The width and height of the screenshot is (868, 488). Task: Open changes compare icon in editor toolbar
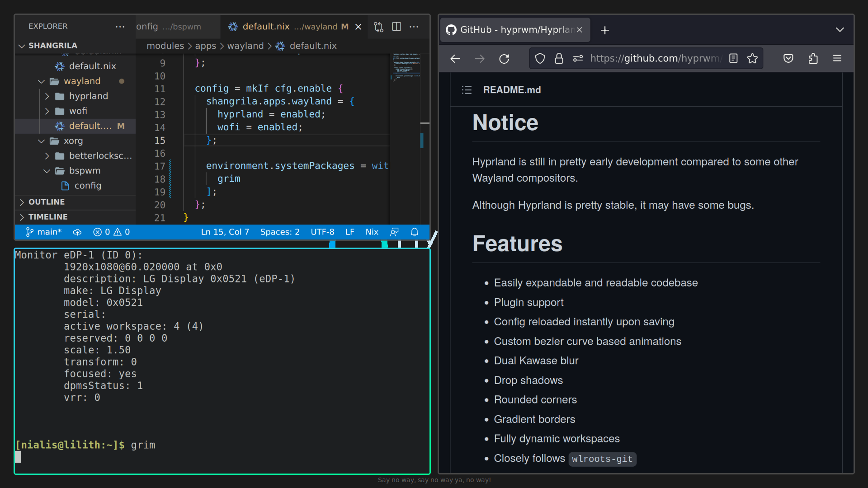click(379, 27)
